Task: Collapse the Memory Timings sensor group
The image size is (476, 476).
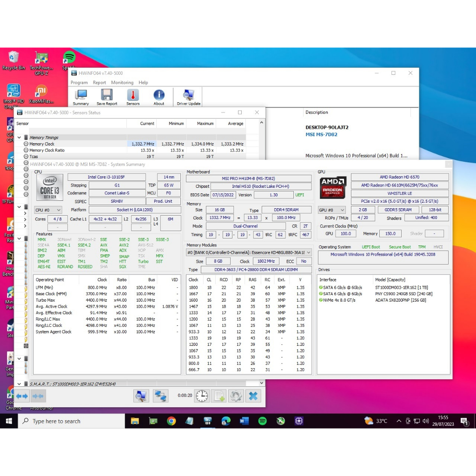Action: click(20, 138)
